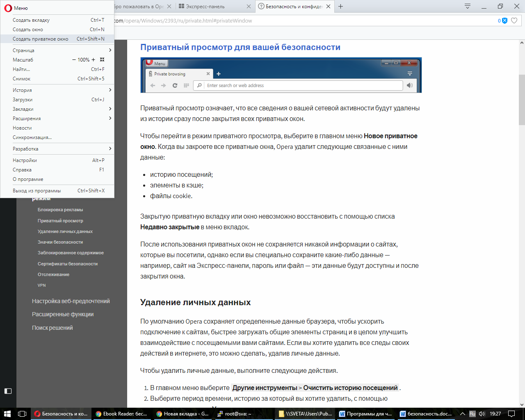525x420 pixels.
Task: Open the Windows Start button
Action: pyautogui.click(x=7, y=414)
